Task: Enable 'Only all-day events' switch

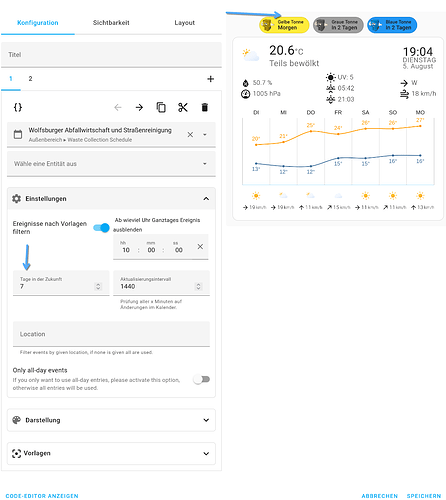Action: pos(202,379)
